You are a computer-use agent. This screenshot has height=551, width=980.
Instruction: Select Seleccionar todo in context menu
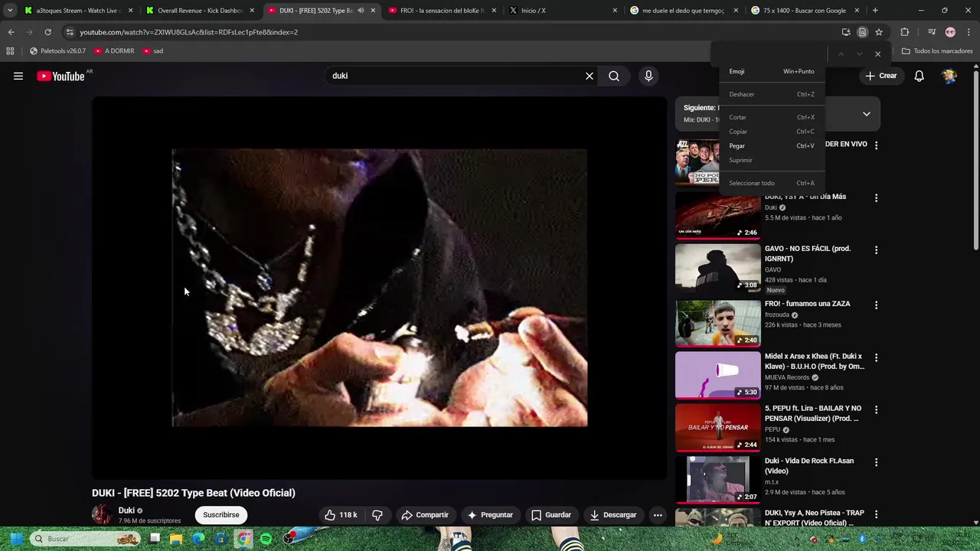pyautogui.click(x=772, y=183)
